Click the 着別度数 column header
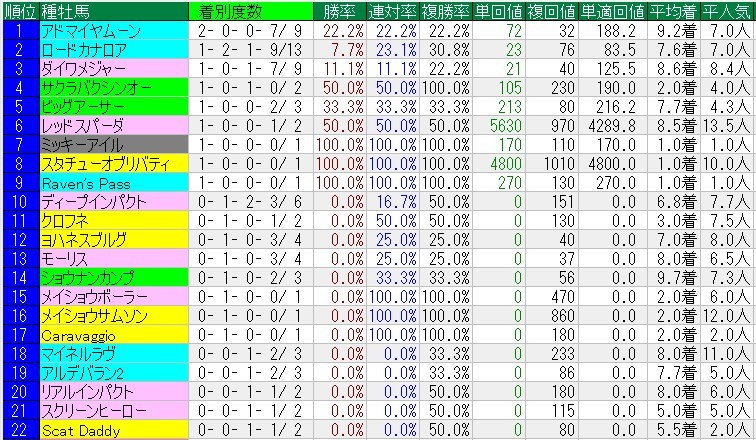The image size is (756, 440). tap(251, 12)
